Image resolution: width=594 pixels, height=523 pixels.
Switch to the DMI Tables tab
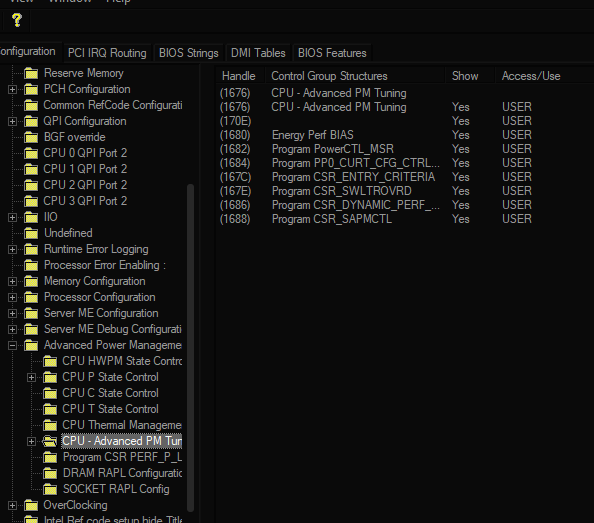258,53
